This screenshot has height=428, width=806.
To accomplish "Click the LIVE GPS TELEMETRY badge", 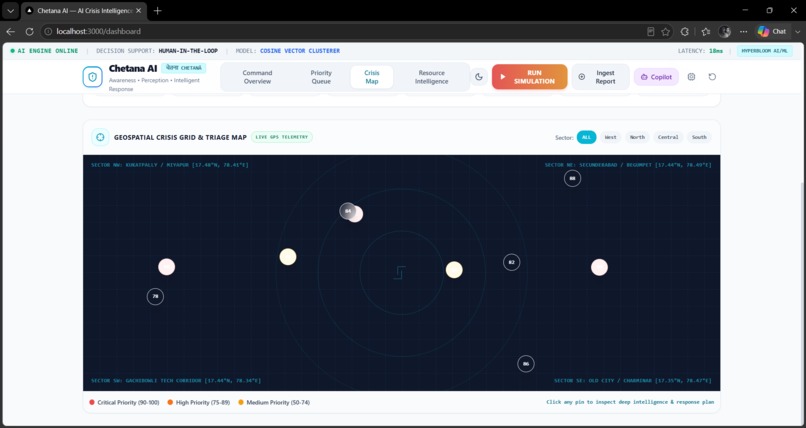I will pyautogui.click(x=282, y=137).
